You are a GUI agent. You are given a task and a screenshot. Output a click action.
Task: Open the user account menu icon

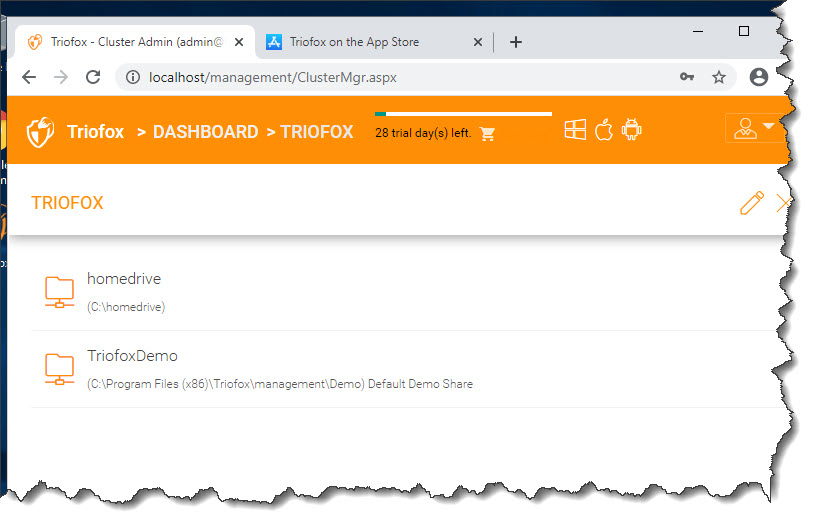pyautogui.click(x=753, y=129)
